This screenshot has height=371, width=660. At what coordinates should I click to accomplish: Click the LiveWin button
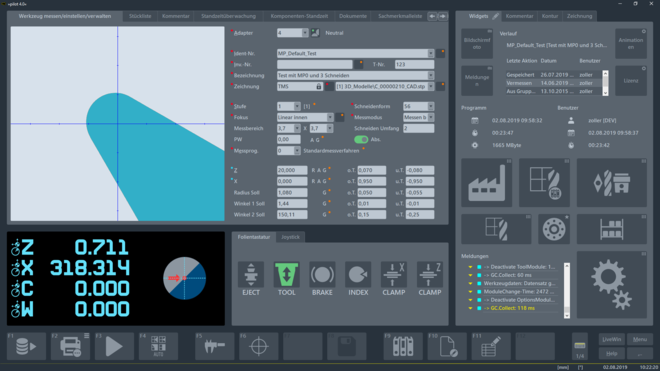pos(612,339)
